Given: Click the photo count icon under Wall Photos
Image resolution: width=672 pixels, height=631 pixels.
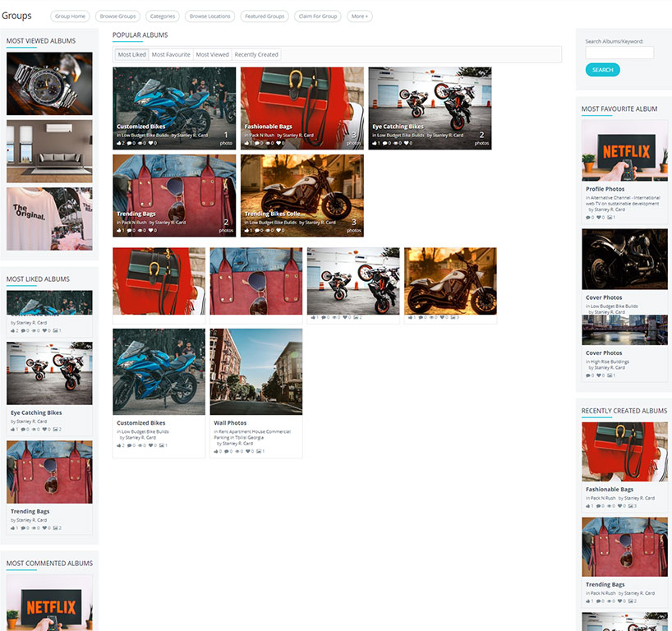Looking at the screenshot, I should 258,451.
